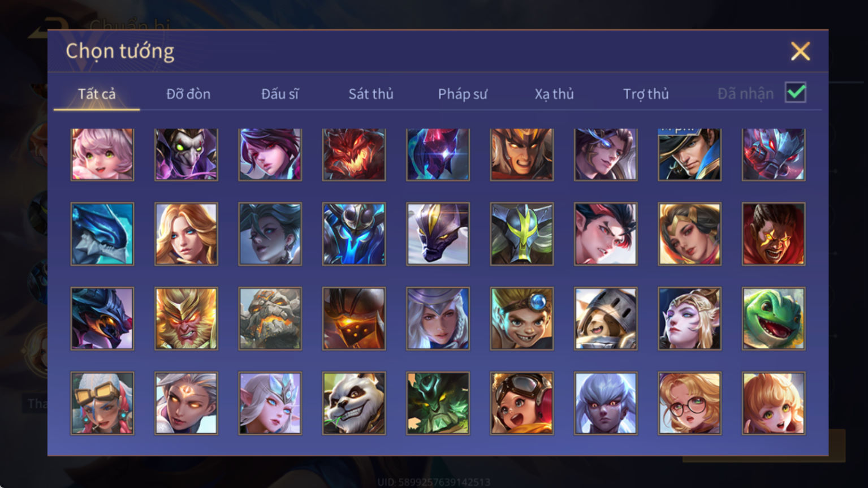The height and width of the screenshot is (488, 868).
Task: Pick the red demon hero portrait
Action: 354,154
